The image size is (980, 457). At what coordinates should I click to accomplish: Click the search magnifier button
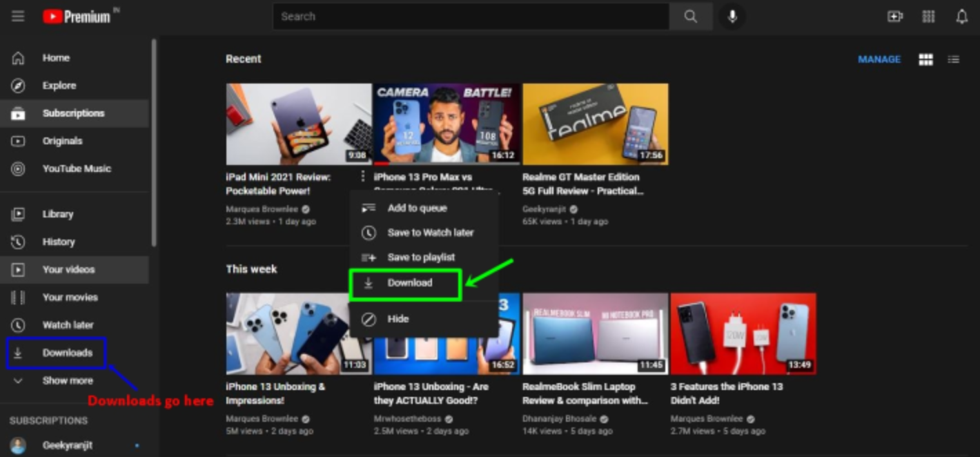point(690,17)
